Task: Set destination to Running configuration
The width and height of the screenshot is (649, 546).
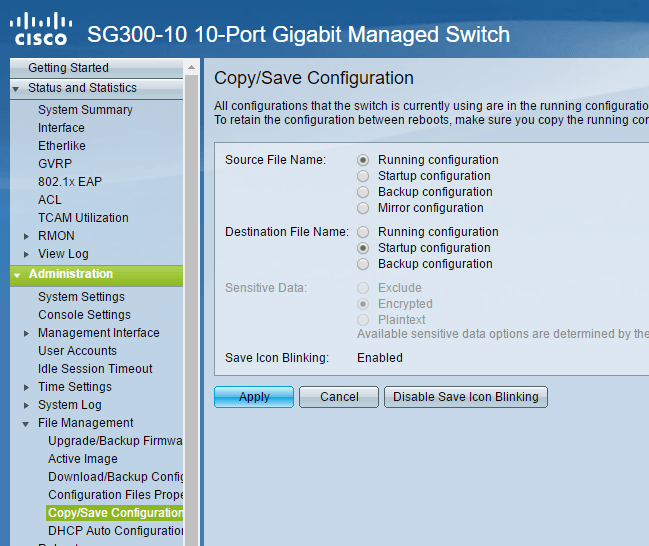Action: 363,232
